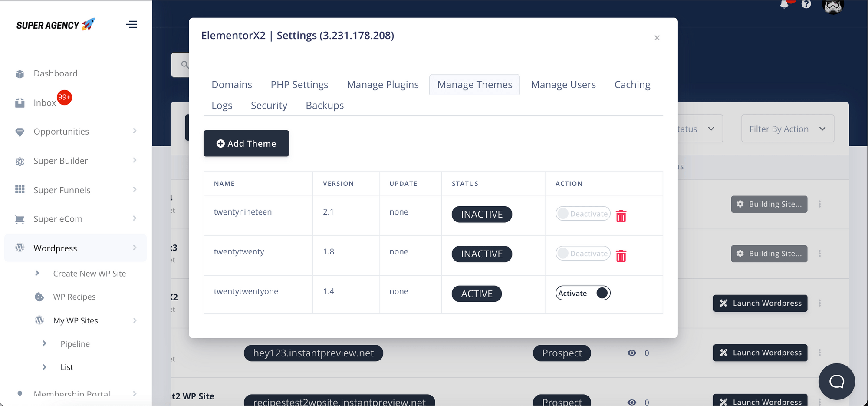The image size is (868, 406).
Task: Open the kebab menu beside the top Building Site button
Action: (819, 204)
